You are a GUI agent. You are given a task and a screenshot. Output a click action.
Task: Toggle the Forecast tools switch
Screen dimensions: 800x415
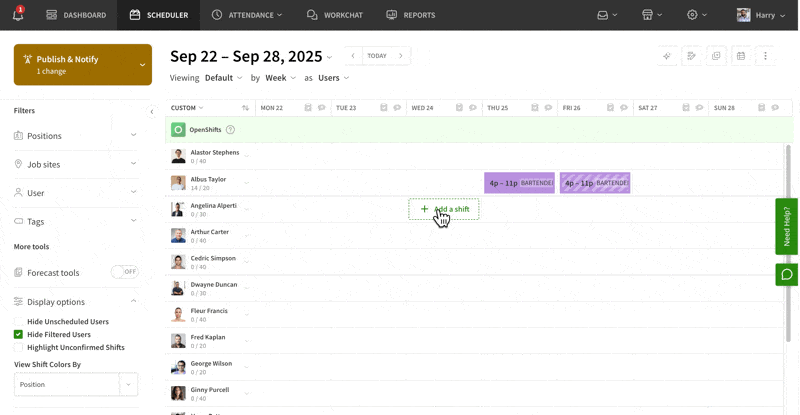tap(124, 272)
